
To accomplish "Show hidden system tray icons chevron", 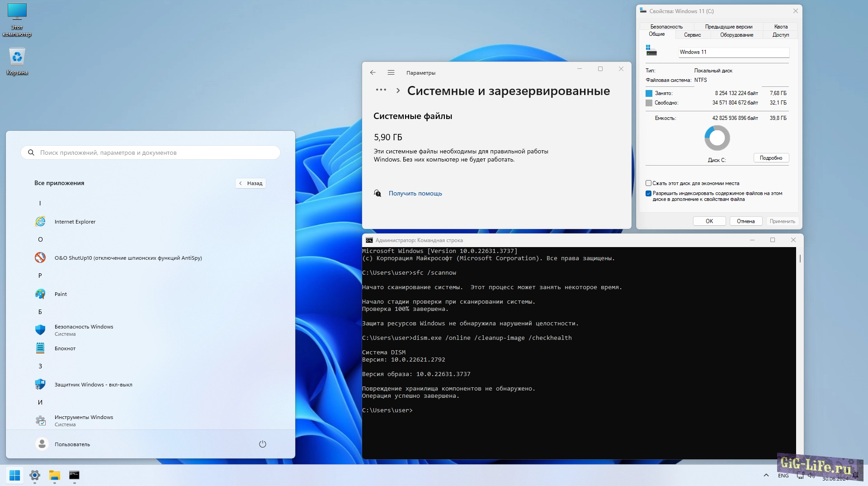I will click(766, 475).
